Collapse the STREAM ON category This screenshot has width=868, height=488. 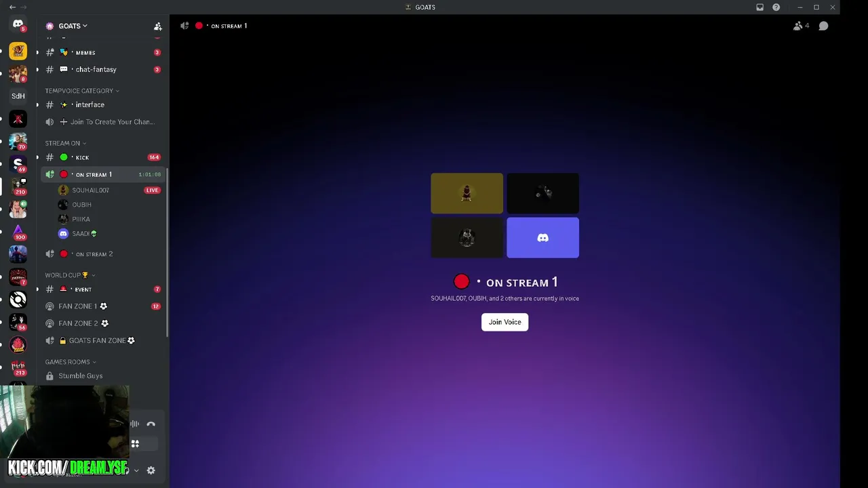(x=65, y=143)
